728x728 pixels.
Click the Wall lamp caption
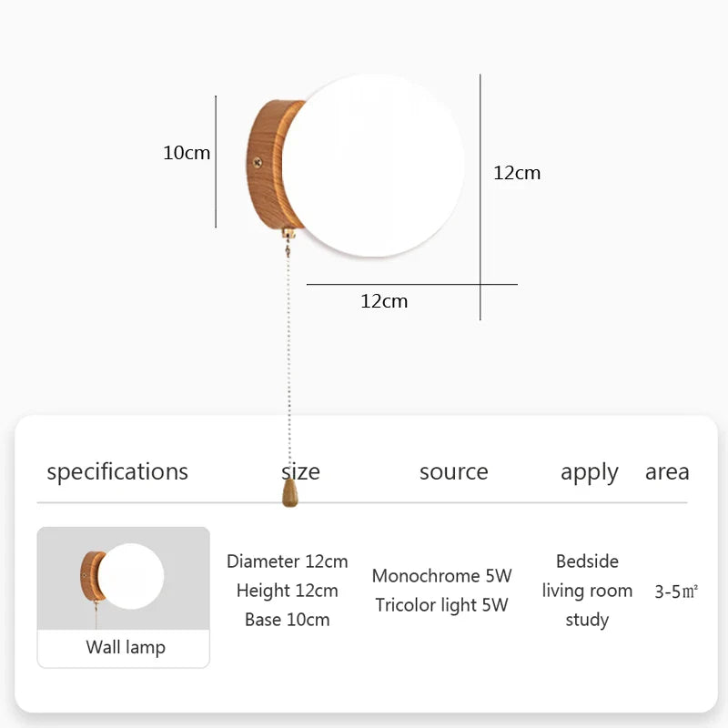126,648
